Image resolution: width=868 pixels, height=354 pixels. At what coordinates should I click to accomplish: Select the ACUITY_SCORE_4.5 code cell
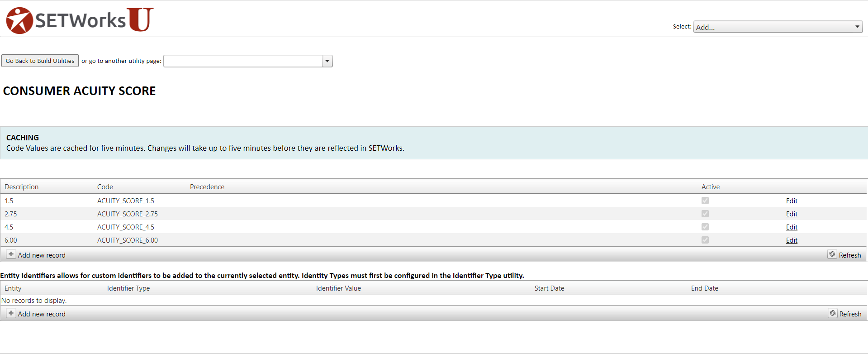click(126, 227)
